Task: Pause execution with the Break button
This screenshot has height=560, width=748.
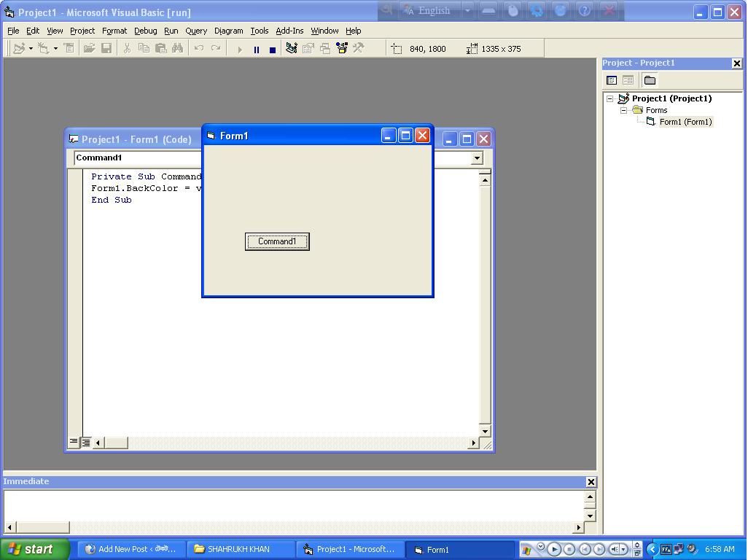Action: tap(257, 49)
